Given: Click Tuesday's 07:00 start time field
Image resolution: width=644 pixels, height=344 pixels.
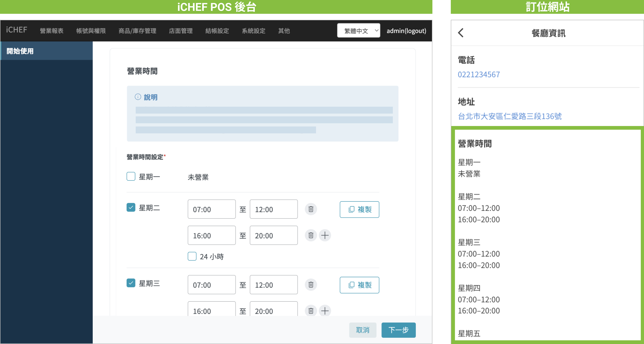Looking at the screenshot, I should click(x=212, y=209).
